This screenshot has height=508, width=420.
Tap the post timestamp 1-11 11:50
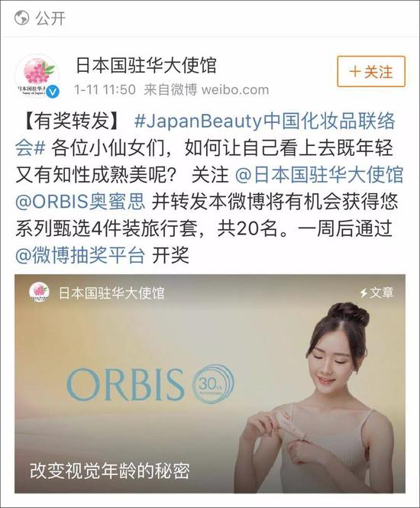click(x=105, y=89)
